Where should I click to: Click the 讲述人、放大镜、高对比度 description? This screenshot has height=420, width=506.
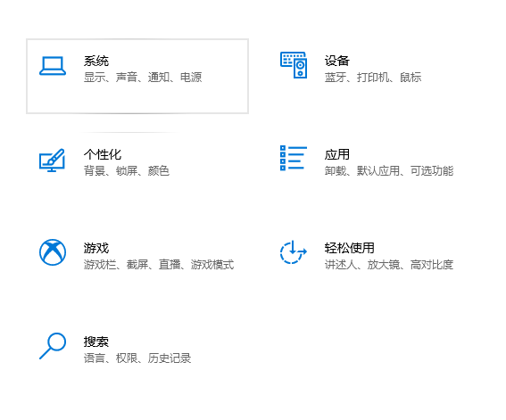pos(389,264)
